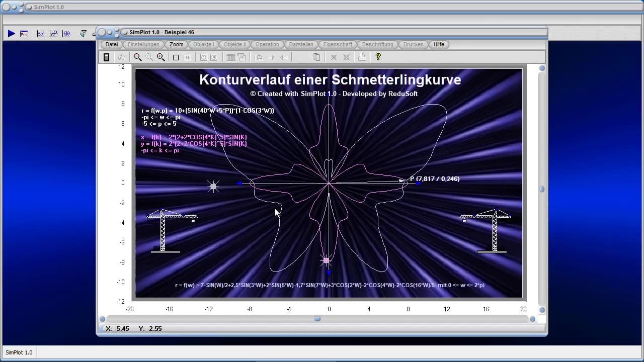
Task: Click the blue arrowhead at the left of the horizontal axis
Action: click(239, 184)
